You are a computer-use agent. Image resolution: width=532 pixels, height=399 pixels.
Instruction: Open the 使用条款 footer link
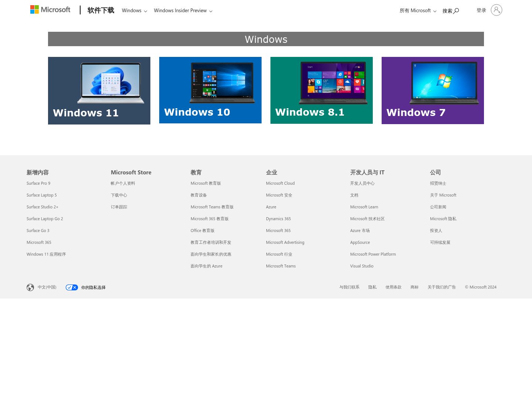[x=393, y=287]
